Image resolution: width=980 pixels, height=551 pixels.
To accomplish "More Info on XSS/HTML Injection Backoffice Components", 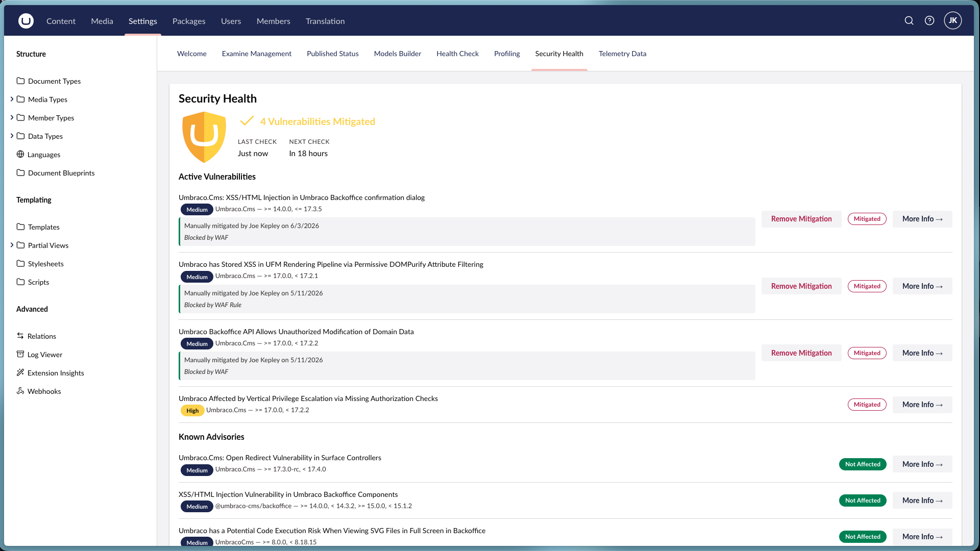I will pos(922,500).
